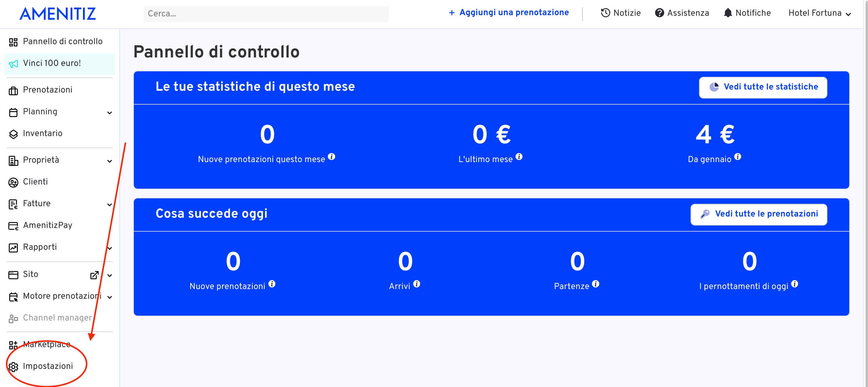Screen dimensions: 868x387
Task: Open the Notifiche bell icon
Action: tap(728, 13)
